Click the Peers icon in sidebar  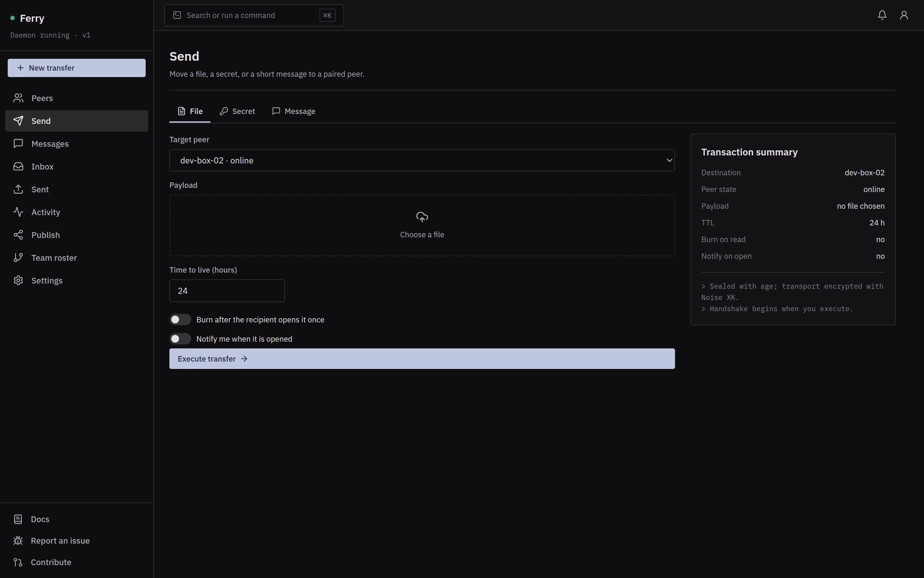(18, 98)
